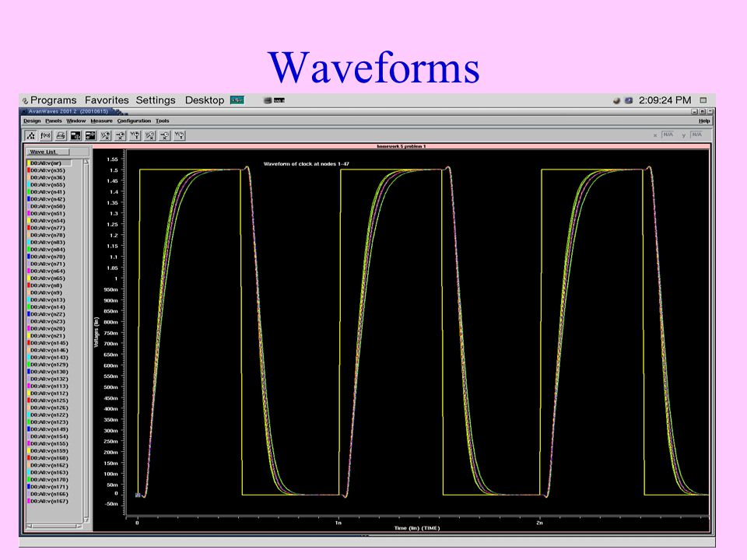The image size is (747, 560).
Task: Open the Measure menu
Action: [x=101, y=121]
